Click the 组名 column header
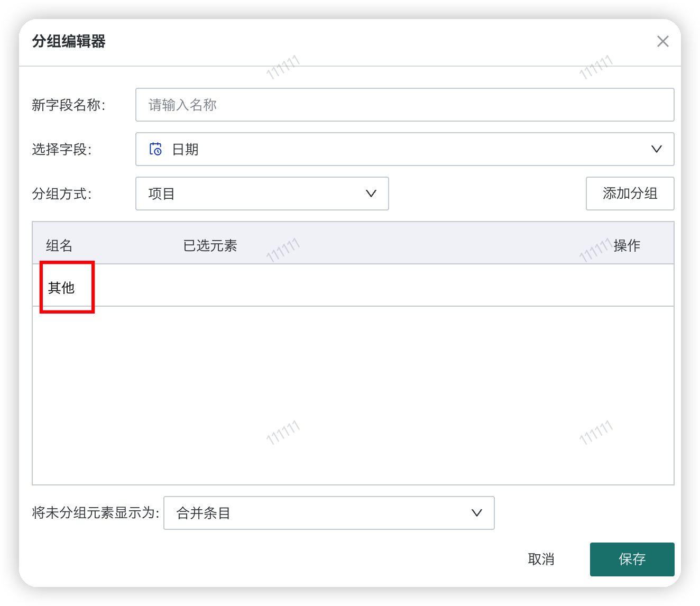 (x=59, y=245)
